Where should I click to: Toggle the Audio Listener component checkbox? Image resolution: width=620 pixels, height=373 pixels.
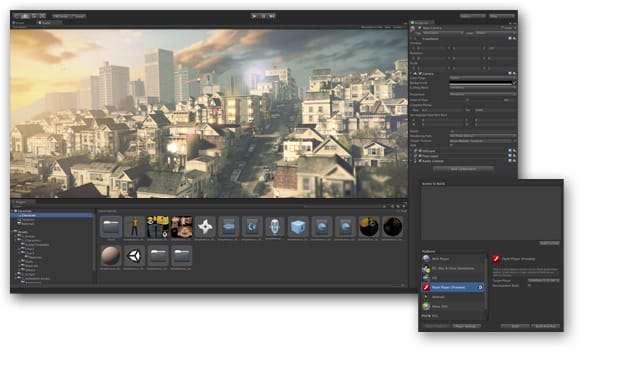[x=420, y=161]
